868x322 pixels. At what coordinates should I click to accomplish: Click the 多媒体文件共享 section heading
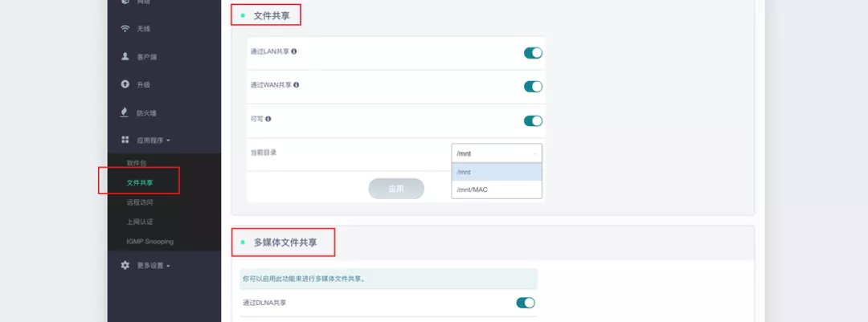pyautogui.click(x=285, y=243)
